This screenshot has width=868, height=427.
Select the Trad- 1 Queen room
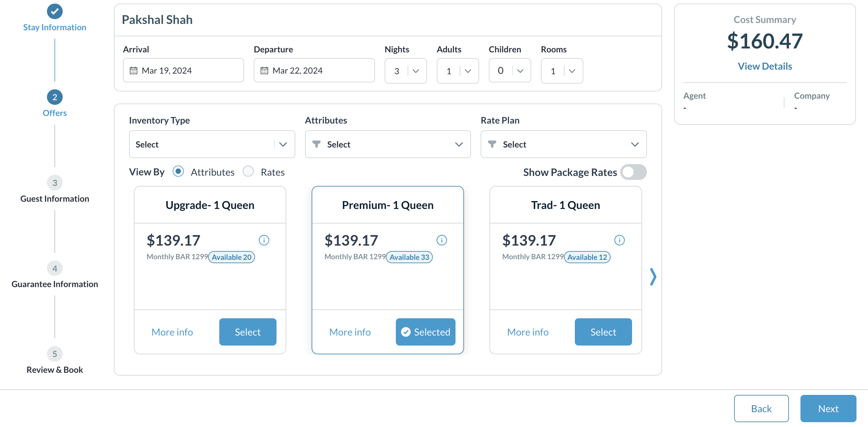(603, 332)
